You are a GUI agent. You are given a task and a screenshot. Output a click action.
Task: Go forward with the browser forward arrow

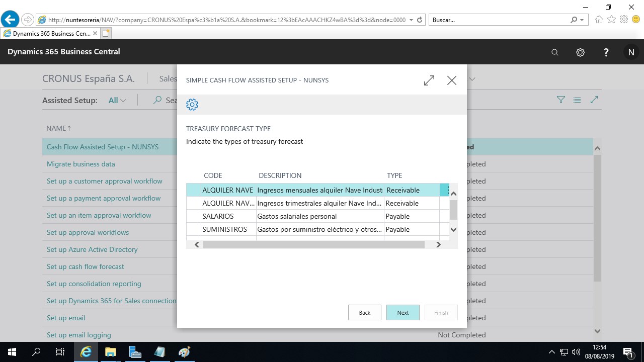28,20
